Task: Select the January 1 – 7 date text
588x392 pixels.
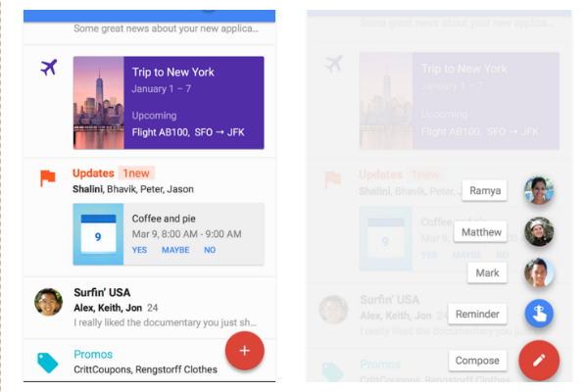Action: click(162, 89)
